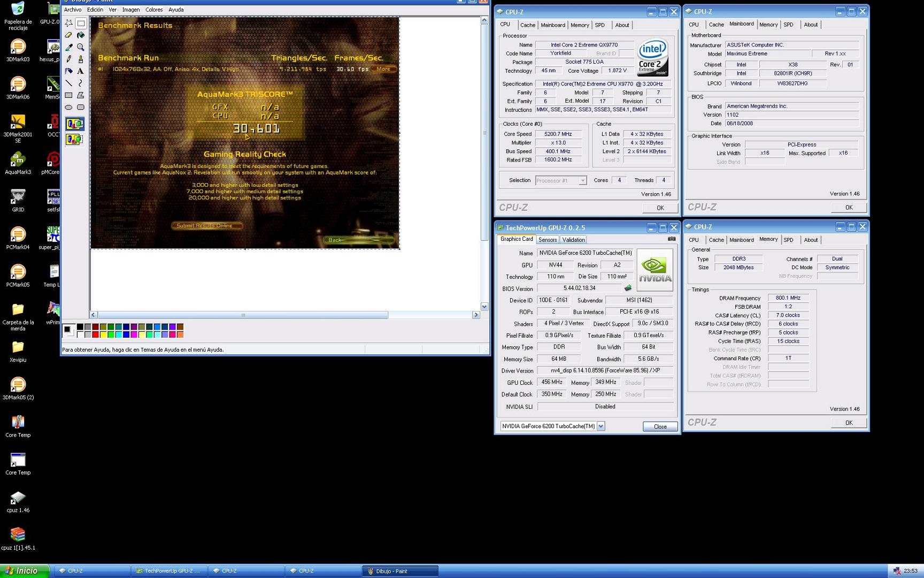Open the Processor #1 selection dropdown
Image resolution: width=924 pixels, height=578 pixels.
(582, 181)
